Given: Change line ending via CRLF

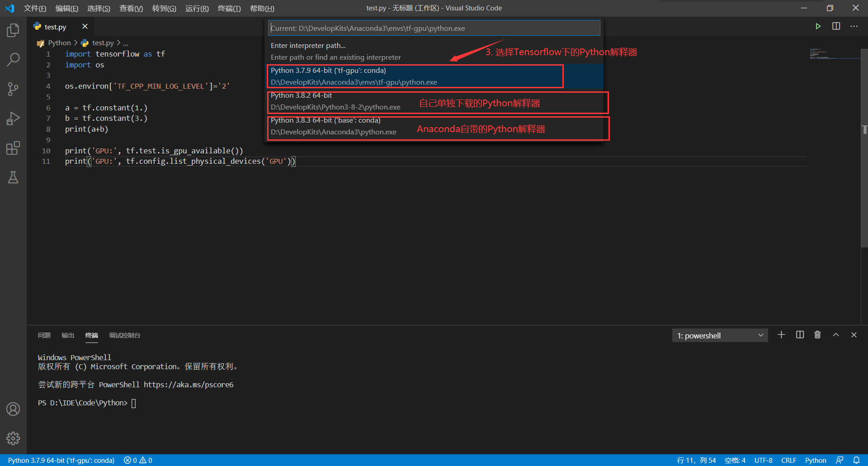Looking at the screenshot, I should point(788,460).
